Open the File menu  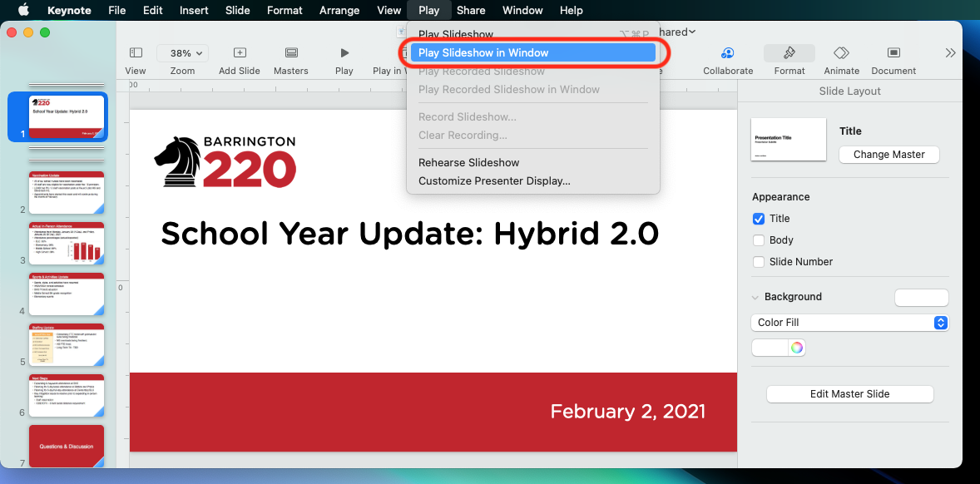[116, 10]
